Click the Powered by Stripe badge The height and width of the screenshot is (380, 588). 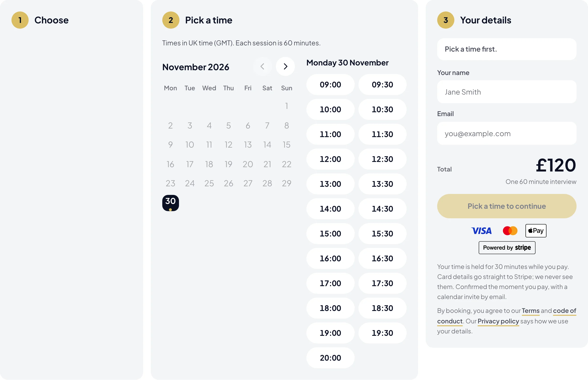pyautogui.click(x=507, y=247)
